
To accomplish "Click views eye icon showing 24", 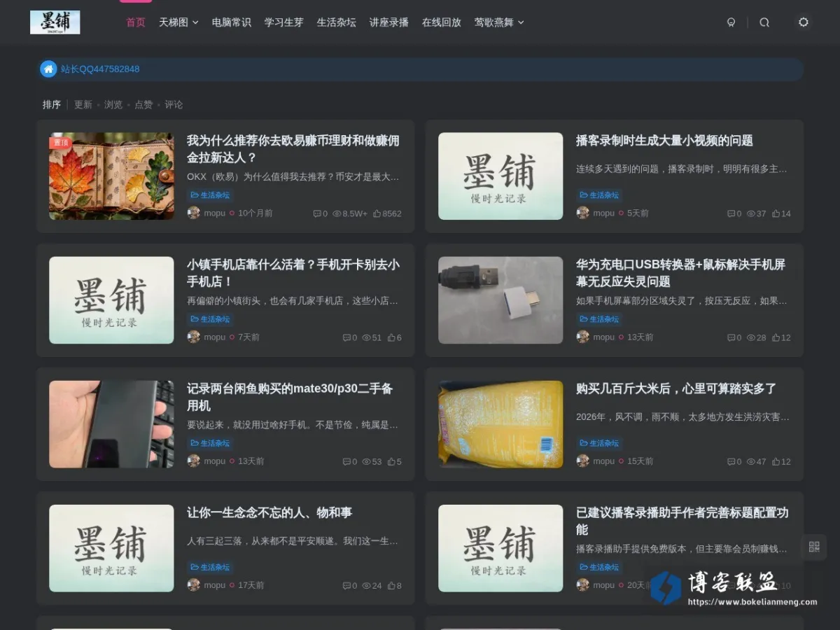I will (366, 585).
